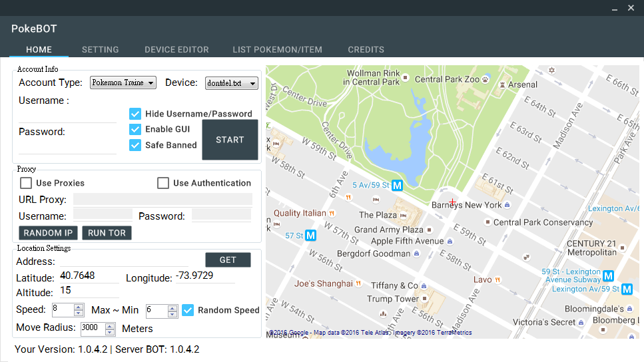Focus the account Password field
The height and width of the screenshot is (362, 644).
(x=68, y=147)
